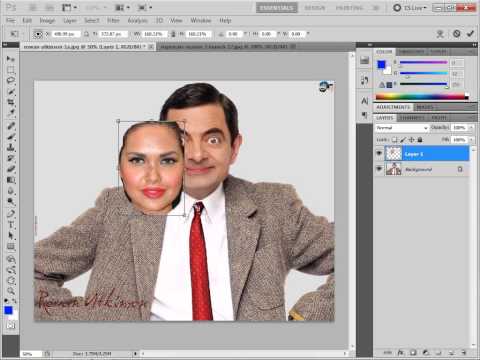This screenshot has height=360, width=480.
Task: Toggle lock image pixels brush icon
Action: click(403, 140)
